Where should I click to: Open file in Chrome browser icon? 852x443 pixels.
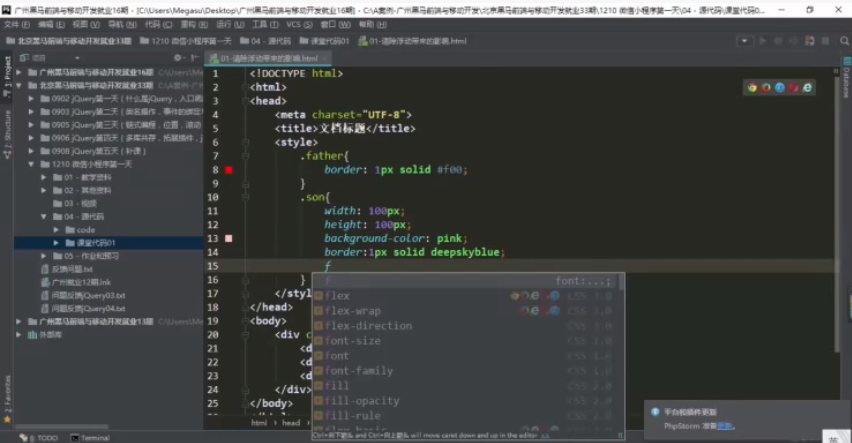[752, 88]
